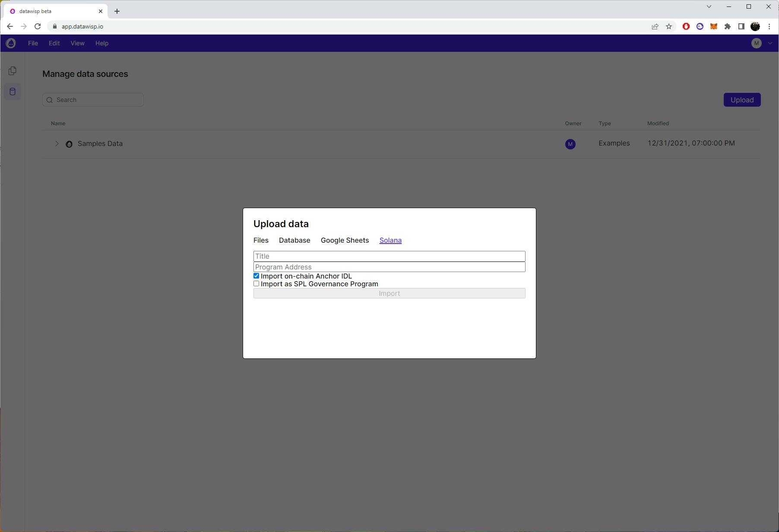Open the user account dropdown arrow
The height and width of the screenshot is (532, 779).
click(x=770, y=43)
